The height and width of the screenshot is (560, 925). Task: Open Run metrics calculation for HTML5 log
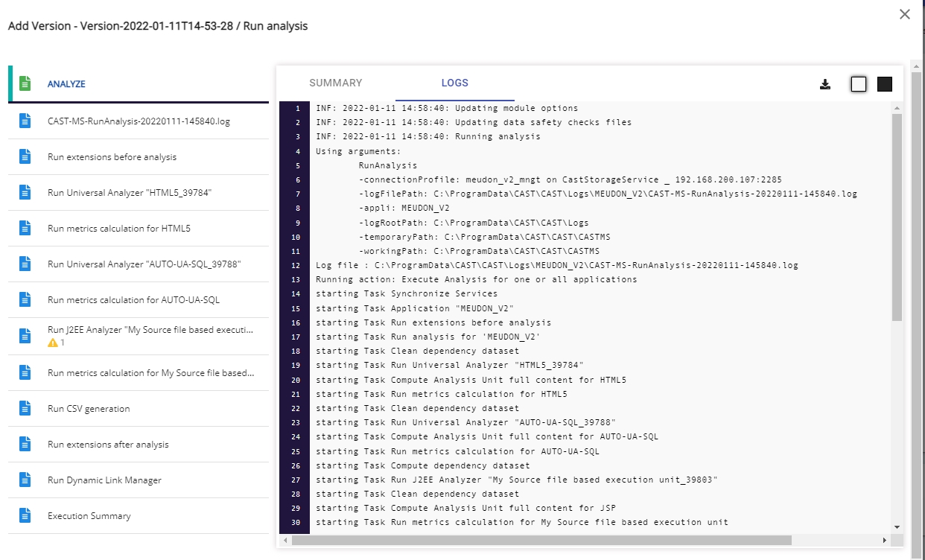pos(139,228)
